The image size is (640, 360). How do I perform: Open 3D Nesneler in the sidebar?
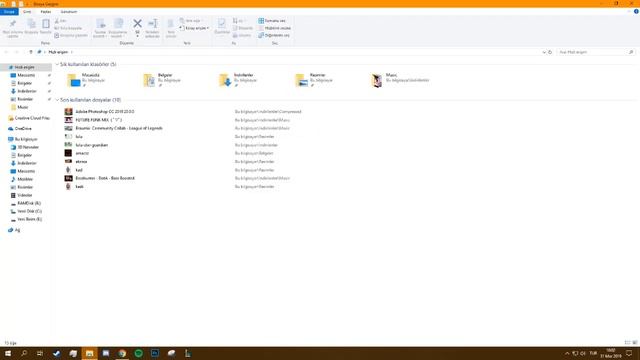[x=26, y=147]
